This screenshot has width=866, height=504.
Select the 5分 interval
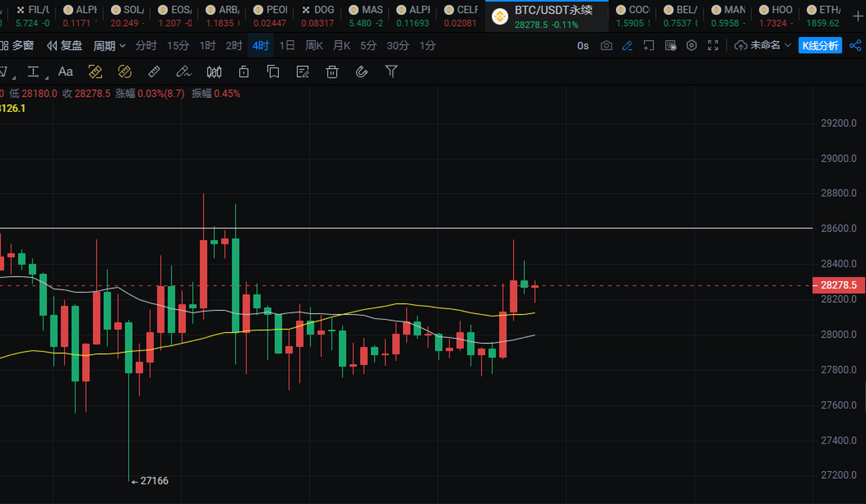(369, 46)
